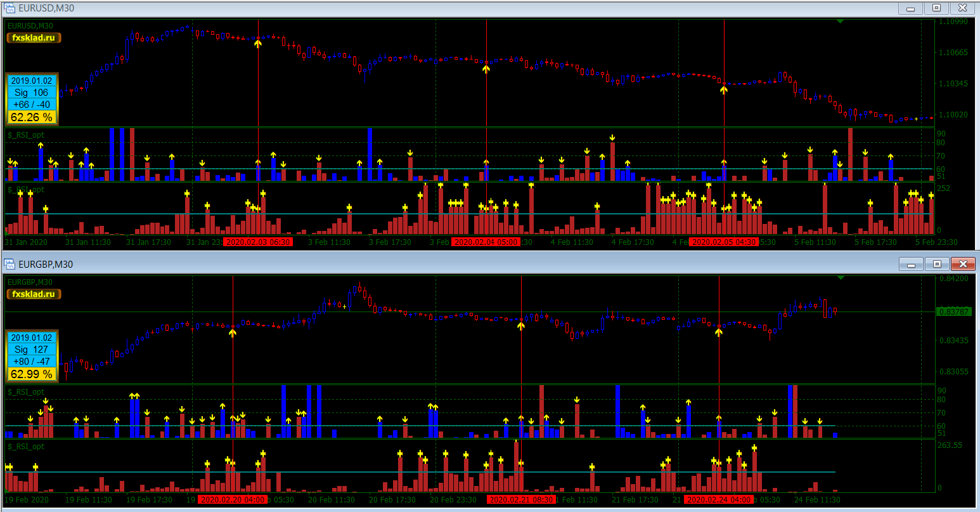
Task: Close the EURUSD,M30 chart window
Action: coord(962,8)
